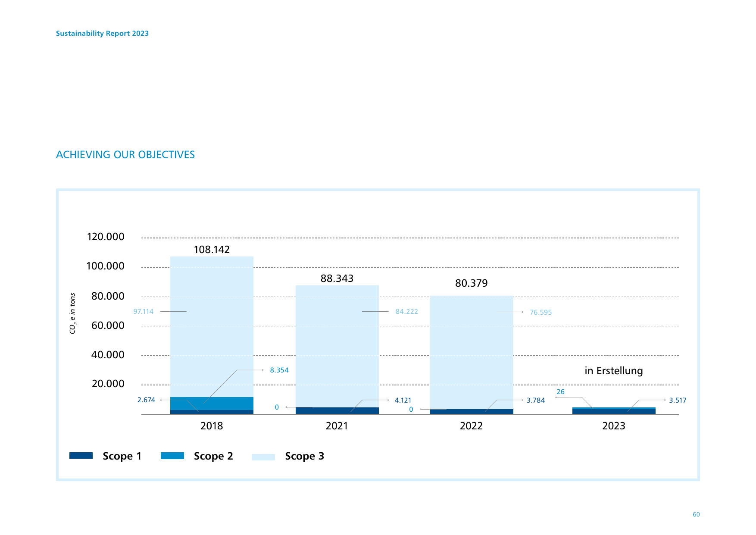Screen dimensions: 756x535
Task: Click the 80.000 y-axis tick label
Action: [108, 296]
